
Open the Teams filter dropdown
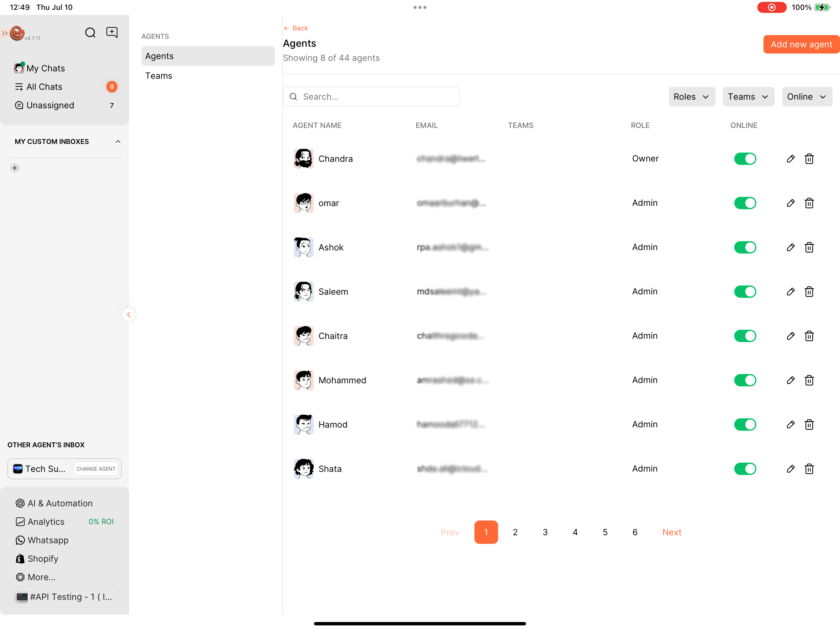click(x=748, y=97)
